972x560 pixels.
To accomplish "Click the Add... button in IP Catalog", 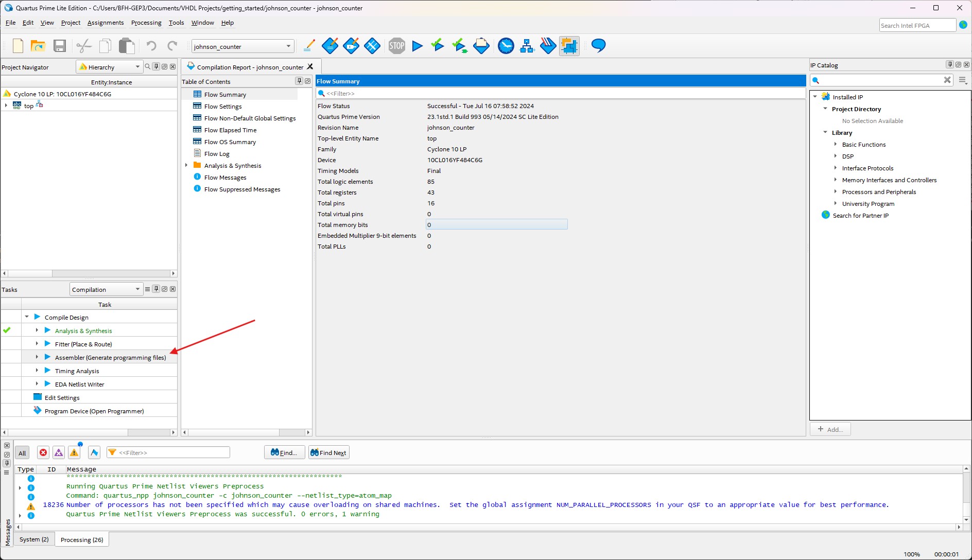I will point(830,429).
